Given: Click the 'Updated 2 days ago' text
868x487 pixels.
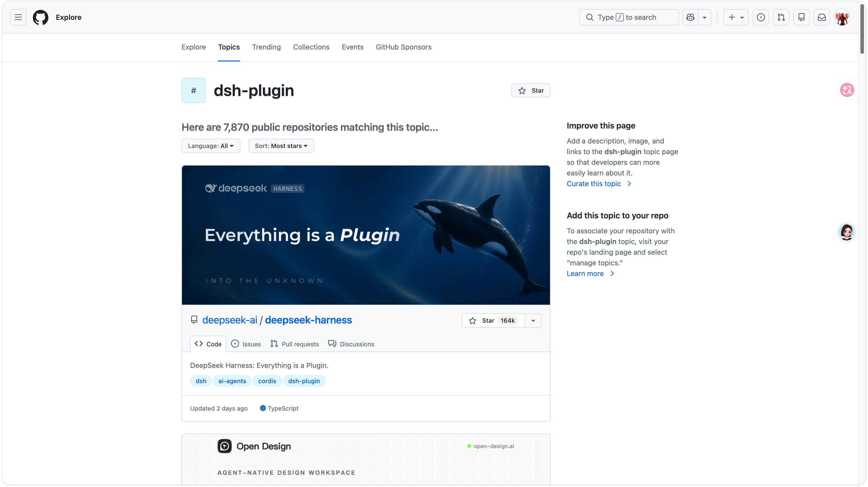Looking at the screenshot, I should [x=219, y=409].
